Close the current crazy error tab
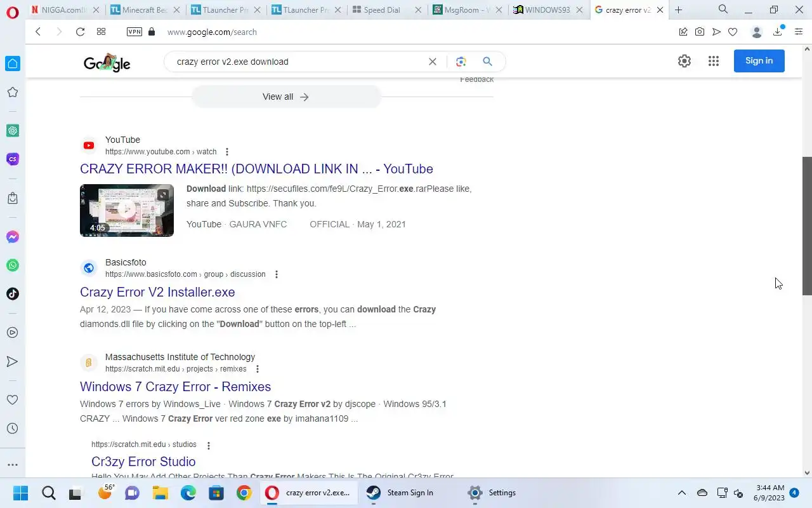 click(660, 10)
